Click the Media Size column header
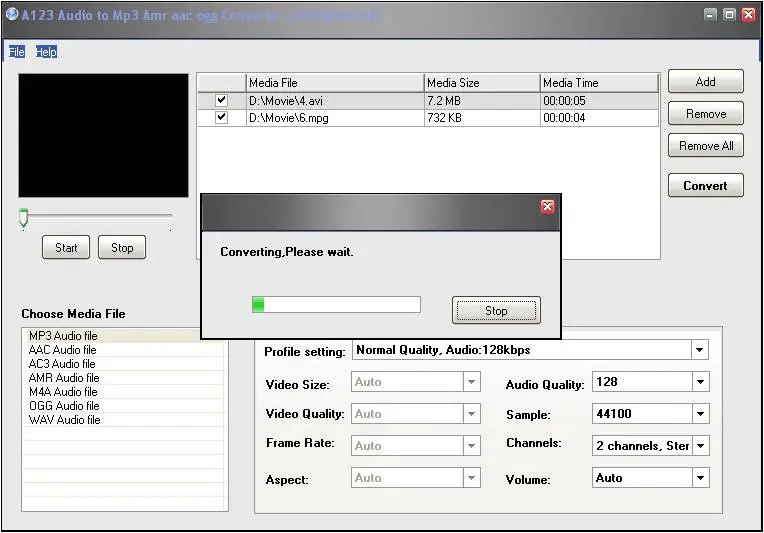Viewport: 764px width, 533px height. (482, 83)
